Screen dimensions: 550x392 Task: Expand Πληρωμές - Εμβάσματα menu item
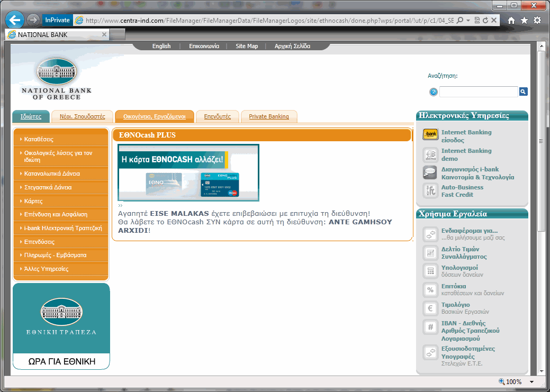[x=61, y=255]
